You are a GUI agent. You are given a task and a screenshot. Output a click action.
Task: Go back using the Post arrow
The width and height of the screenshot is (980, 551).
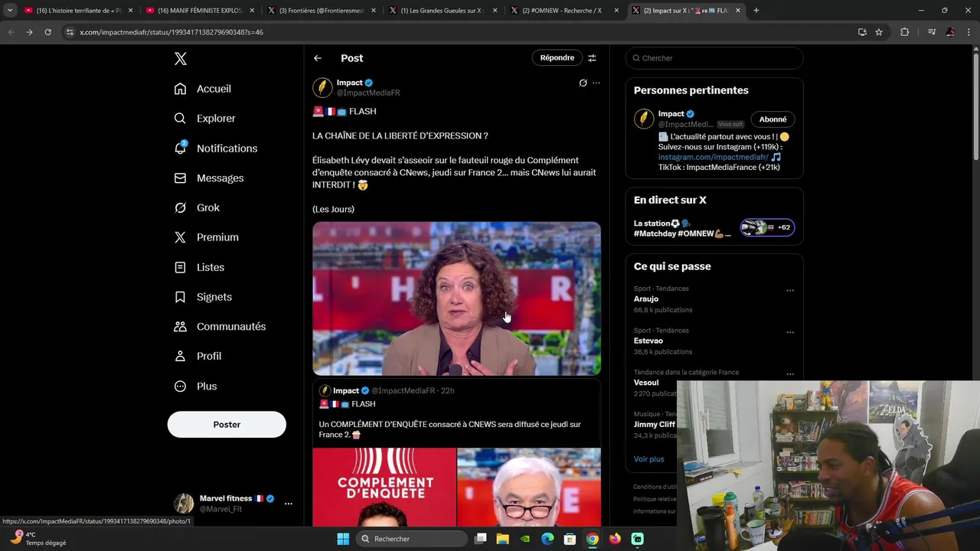[317, 58]
